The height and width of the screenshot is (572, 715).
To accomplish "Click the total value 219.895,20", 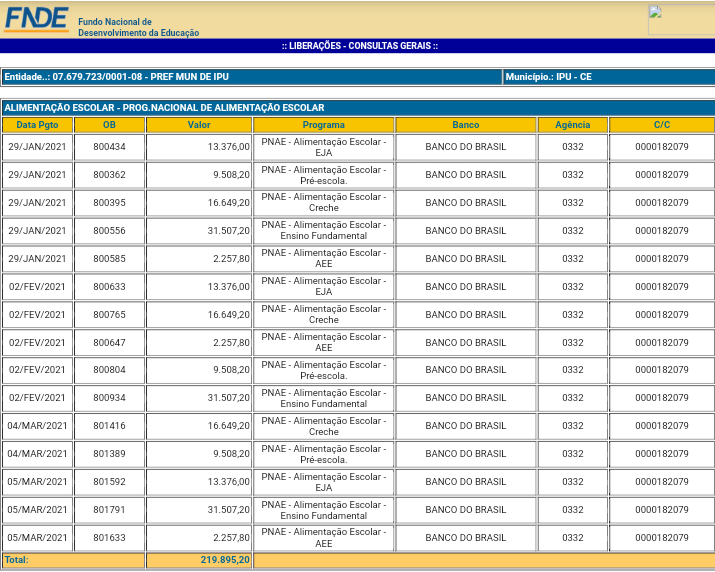I will [225, 560].
